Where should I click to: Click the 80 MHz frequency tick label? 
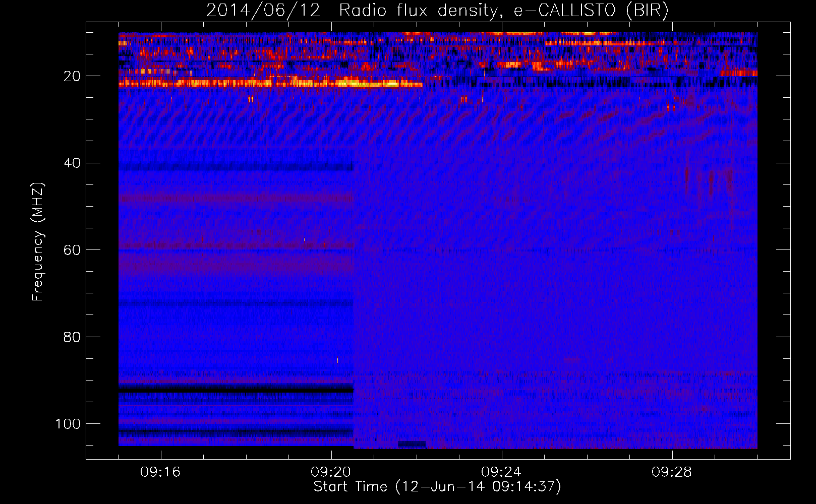pyautogui.click(x=72, y=337)
